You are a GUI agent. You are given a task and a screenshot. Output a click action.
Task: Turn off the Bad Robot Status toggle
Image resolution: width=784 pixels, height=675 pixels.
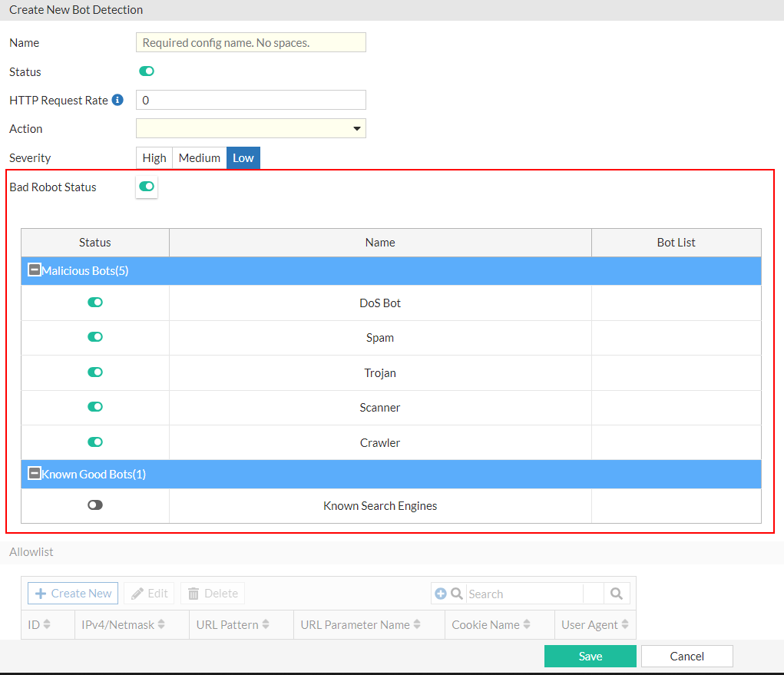pos(146,186)
